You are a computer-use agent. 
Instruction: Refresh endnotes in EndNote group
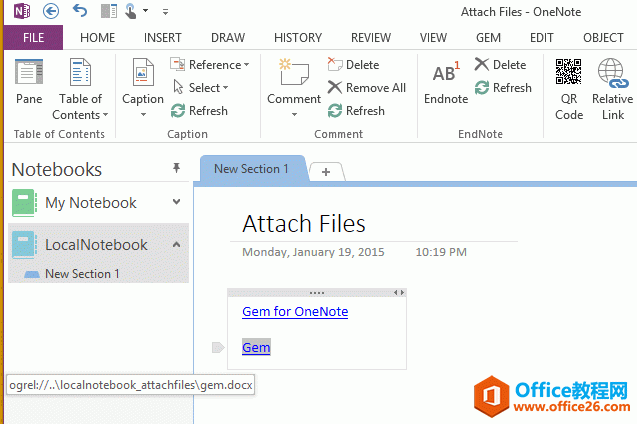click(503, 87)
